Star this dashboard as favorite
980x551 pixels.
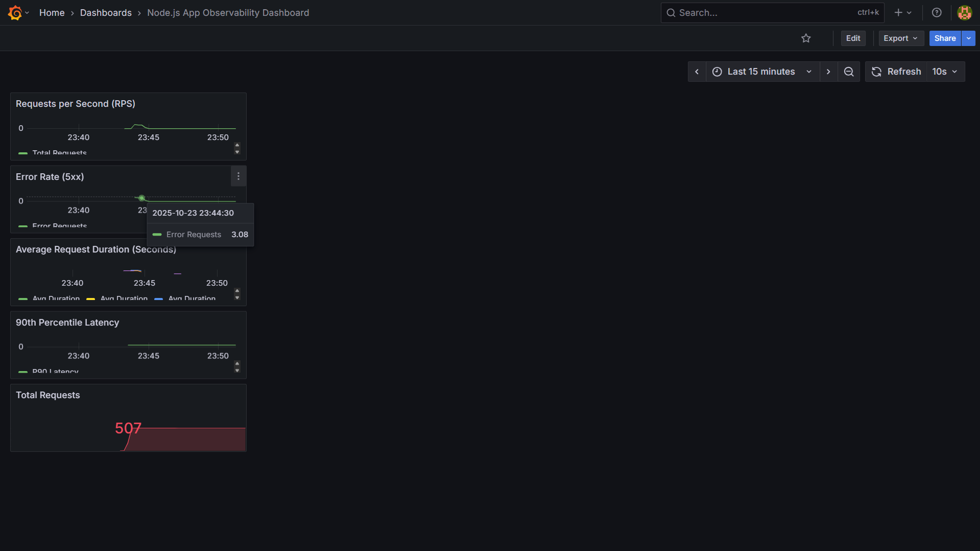click(806, 38)
